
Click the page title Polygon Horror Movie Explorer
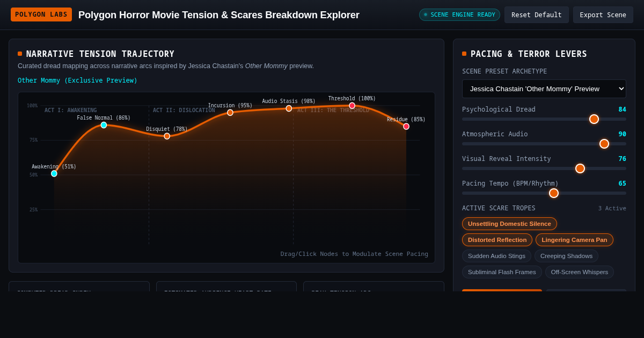(x=219, y=15)
